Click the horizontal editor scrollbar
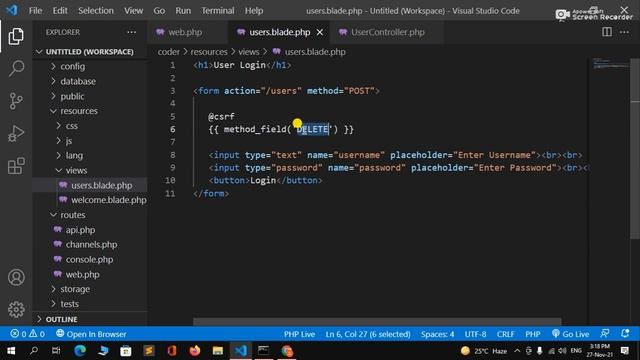Image resolution: width=640 pixels, height=360 pixels. pyautogui.click(x=377, y=322)
